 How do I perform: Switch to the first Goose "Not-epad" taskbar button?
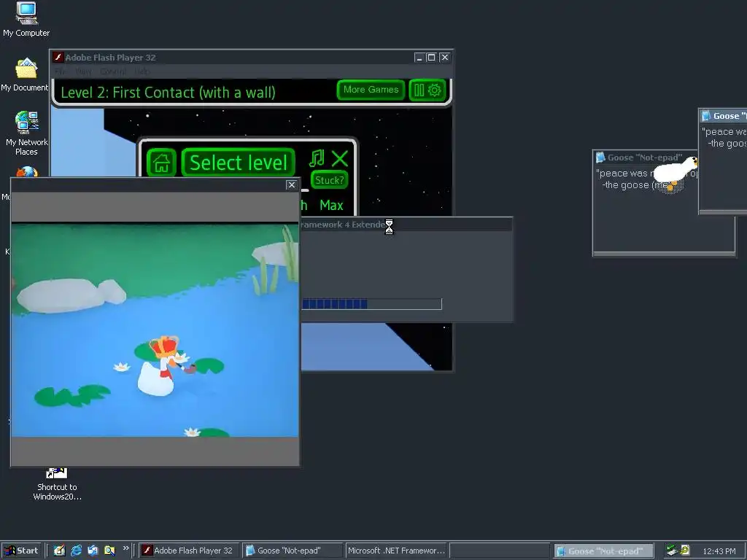click(292, 551)
